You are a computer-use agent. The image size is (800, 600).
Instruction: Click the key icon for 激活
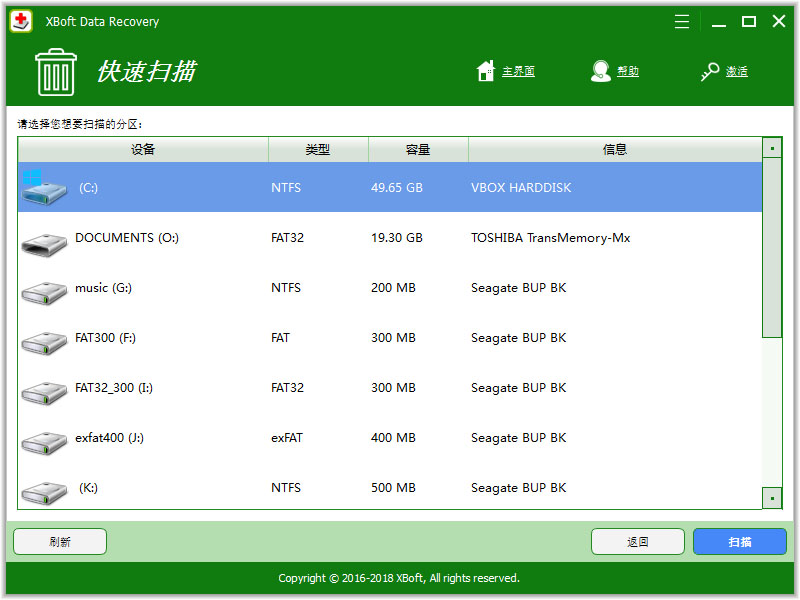coord(710,71)
